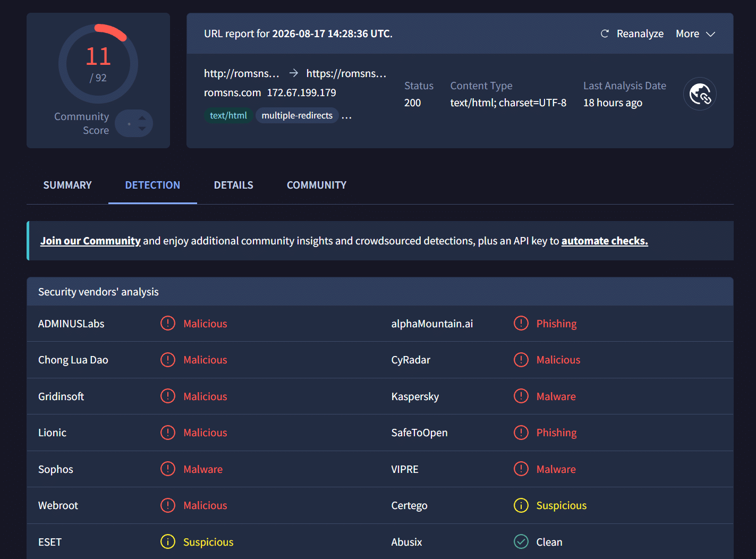Switch to the DETECTION tab
The width and height of the screenshot is (756, 559).
[x=152, y=185]
